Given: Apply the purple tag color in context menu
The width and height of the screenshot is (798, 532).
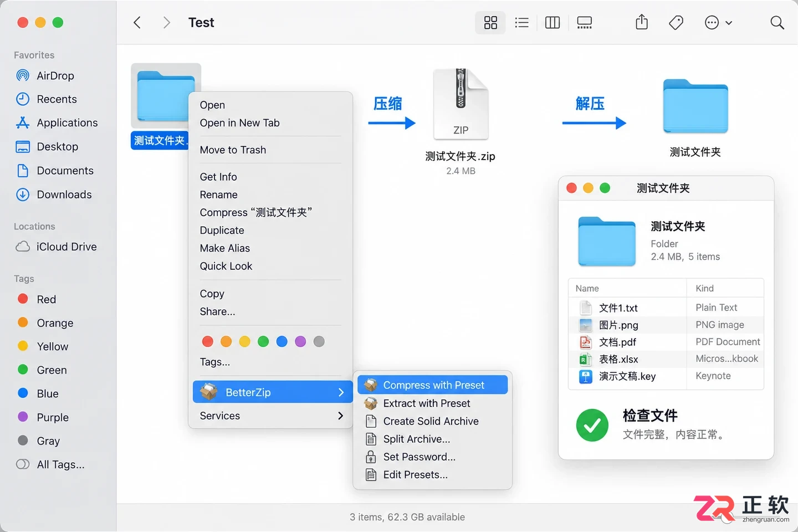Looking at the screenshot, I should (x=300, y=341).
